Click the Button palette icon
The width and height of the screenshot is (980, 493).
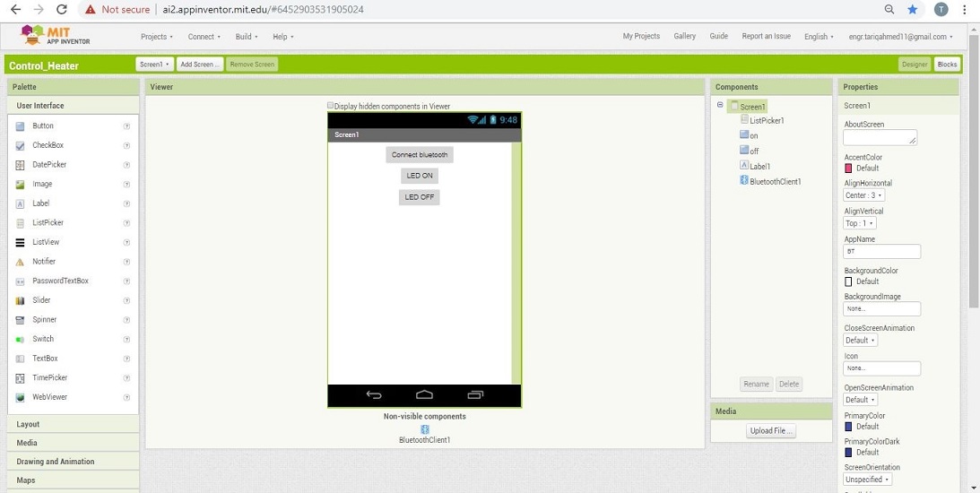[x=20, y=126]
